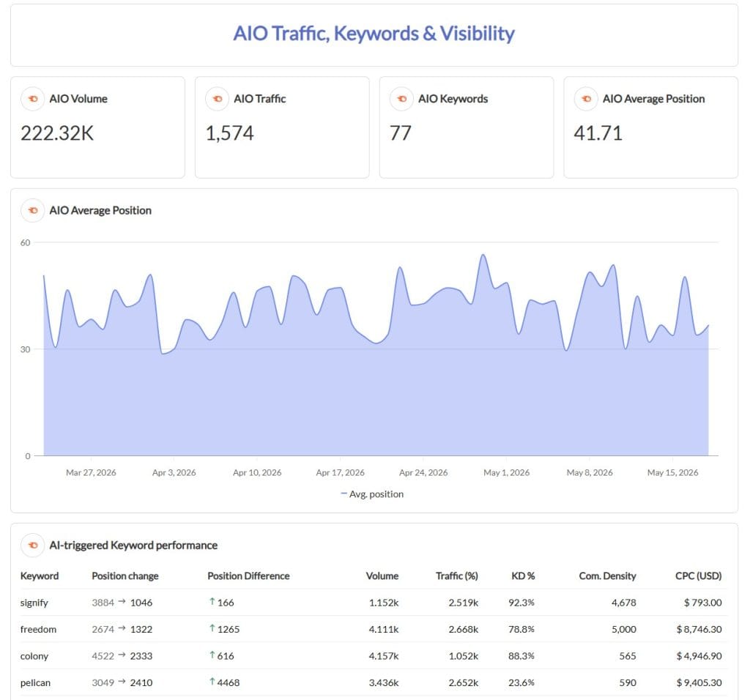This screenshot has width=750, height=700.
Task: Sort table by Com. Density header
Action: 607,576
